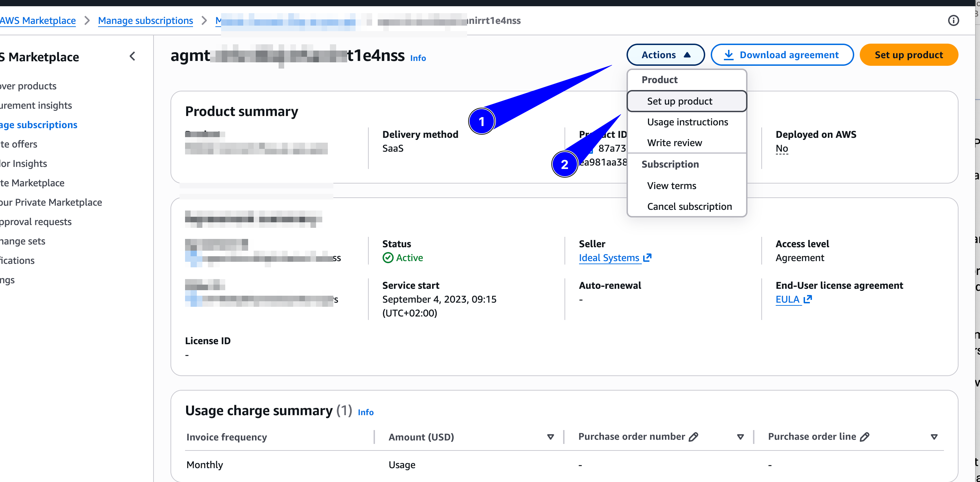Open EULA external link icon
980x482 pixels.
807,300
